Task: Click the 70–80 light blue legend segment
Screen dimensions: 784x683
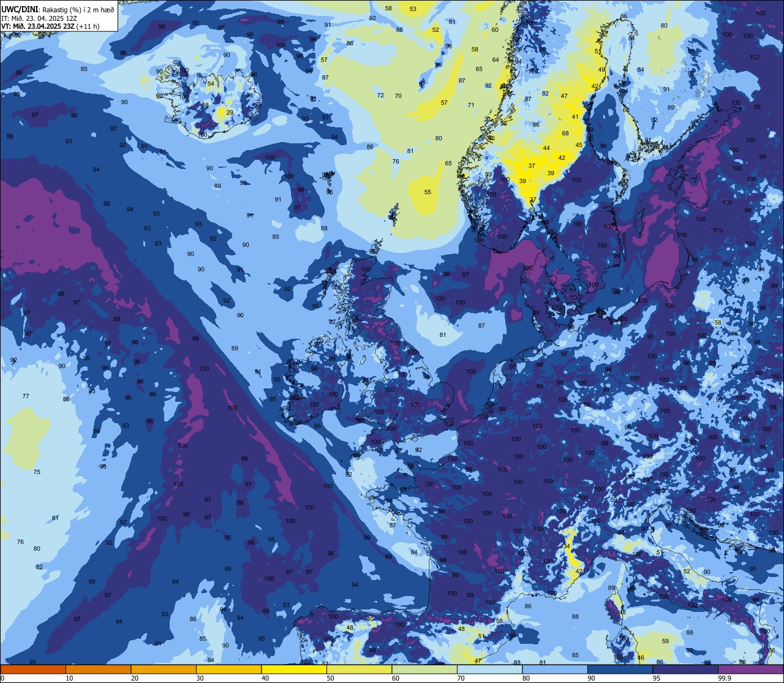Action: click(489, 669)
